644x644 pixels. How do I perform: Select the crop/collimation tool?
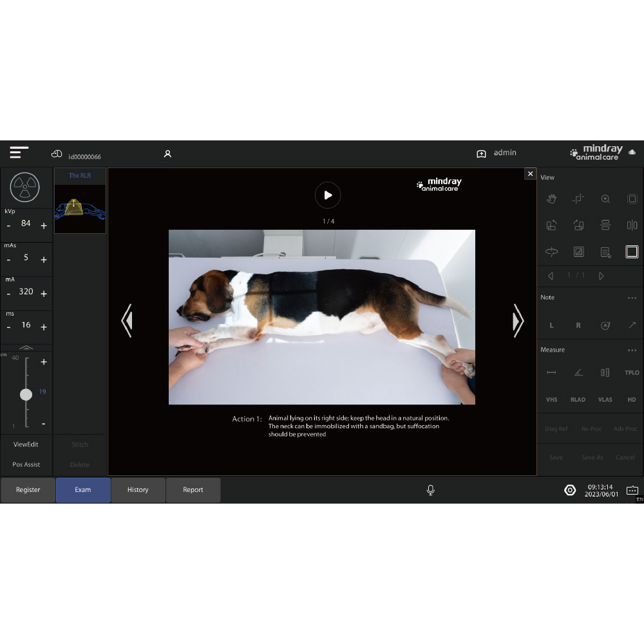[x=578, y=199]
